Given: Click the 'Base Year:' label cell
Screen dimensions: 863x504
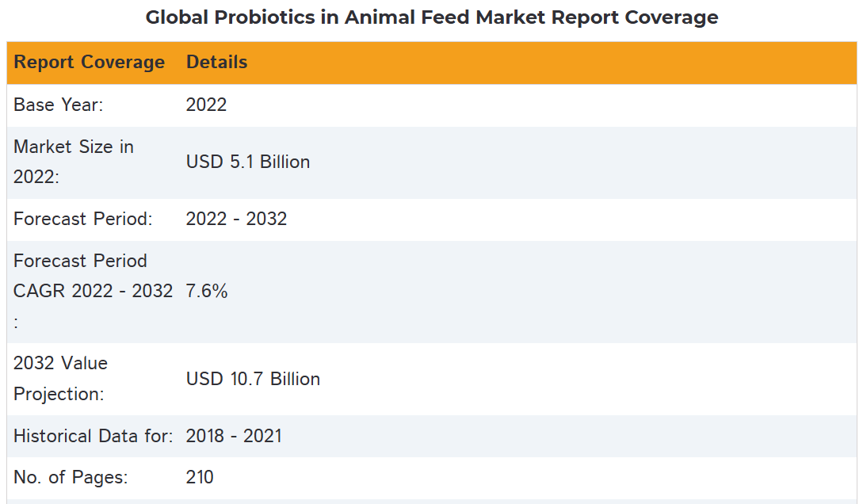Looking at the screenshot, I should coord(59,105).
